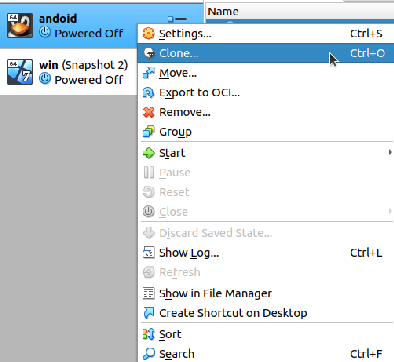Choose Clone... in the context menu
The height and width of the screenshot is (362, 394).
266,53
